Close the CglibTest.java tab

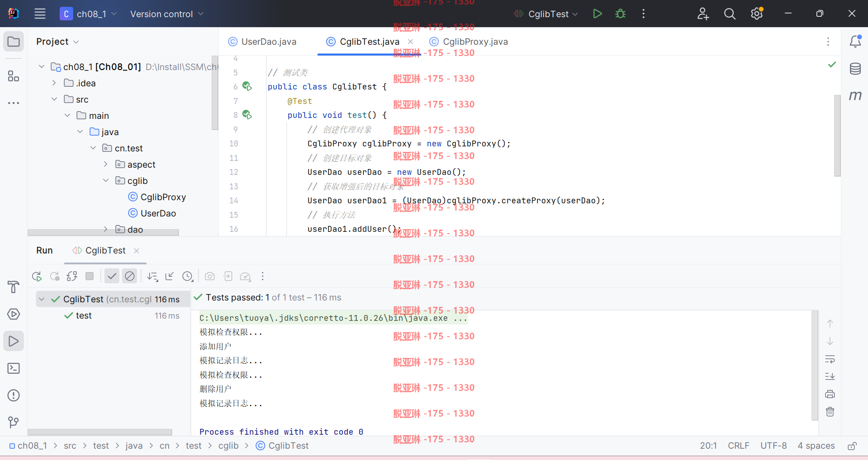click(x=410, y=42)
